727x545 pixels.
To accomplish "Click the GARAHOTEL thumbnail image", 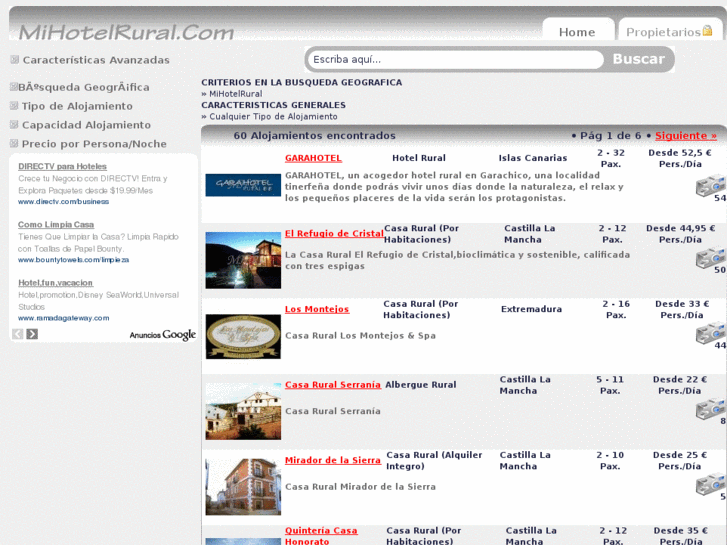I will click(x=243, y=185).
